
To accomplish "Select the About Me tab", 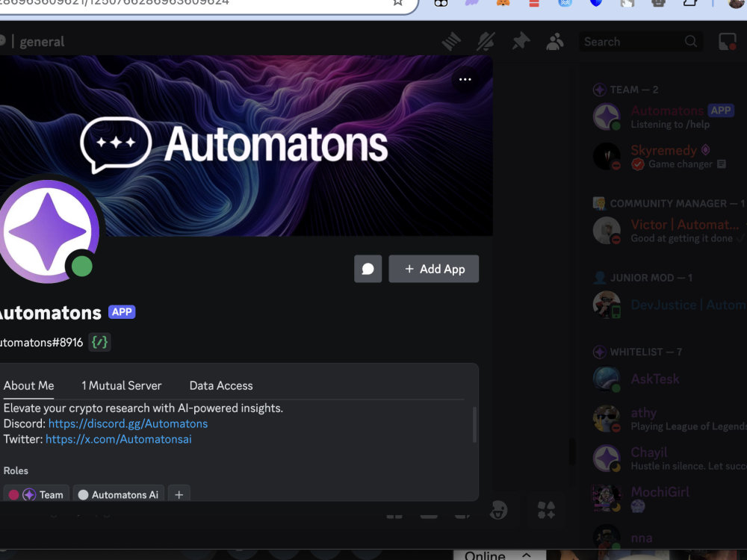I will point(28,385).
